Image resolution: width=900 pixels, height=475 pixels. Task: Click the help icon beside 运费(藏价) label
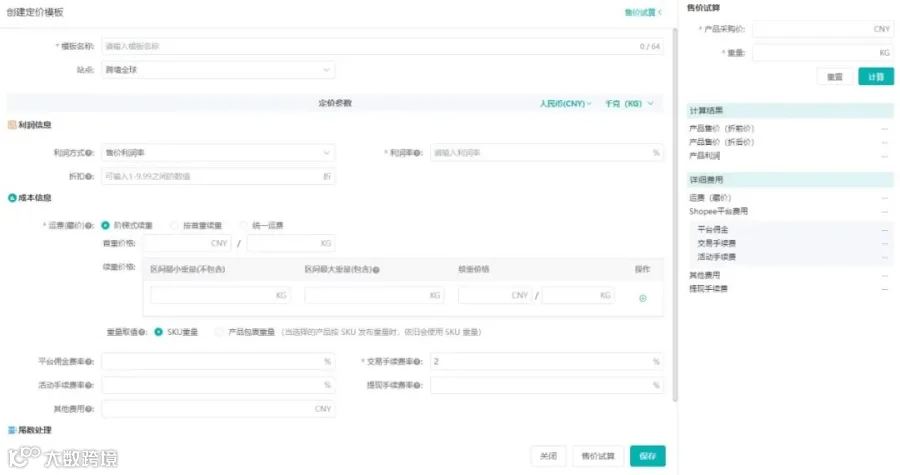(x=89, y=225)
